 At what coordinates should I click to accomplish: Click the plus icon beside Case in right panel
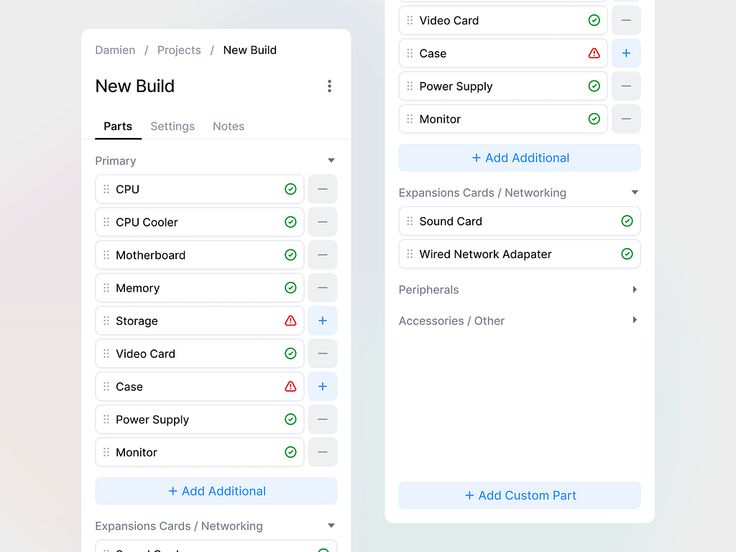626,53
